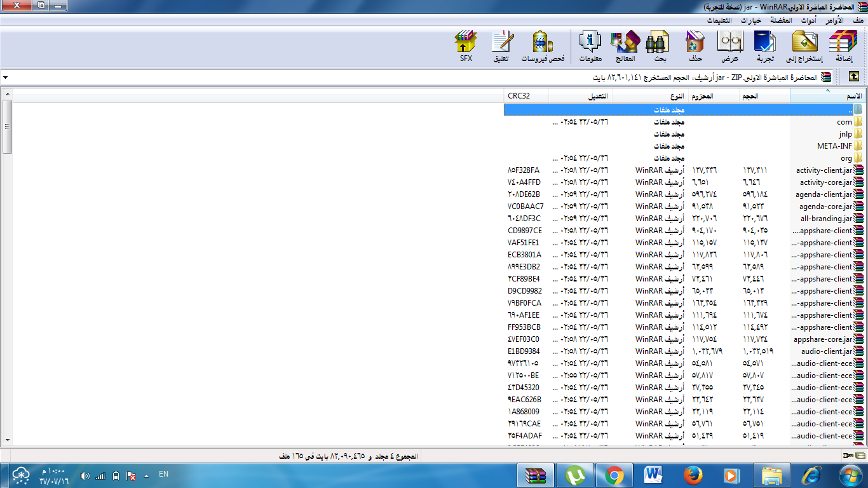Sort by الحجم (Size) column header
The width and height of the screenshot is (868, 488).
coord(764,96)
